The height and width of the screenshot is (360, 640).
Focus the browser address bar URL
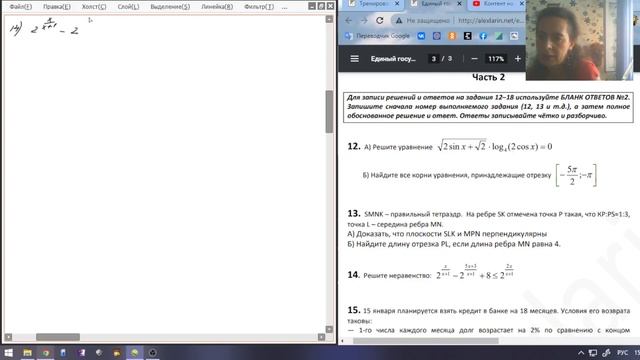click(490, 20)
